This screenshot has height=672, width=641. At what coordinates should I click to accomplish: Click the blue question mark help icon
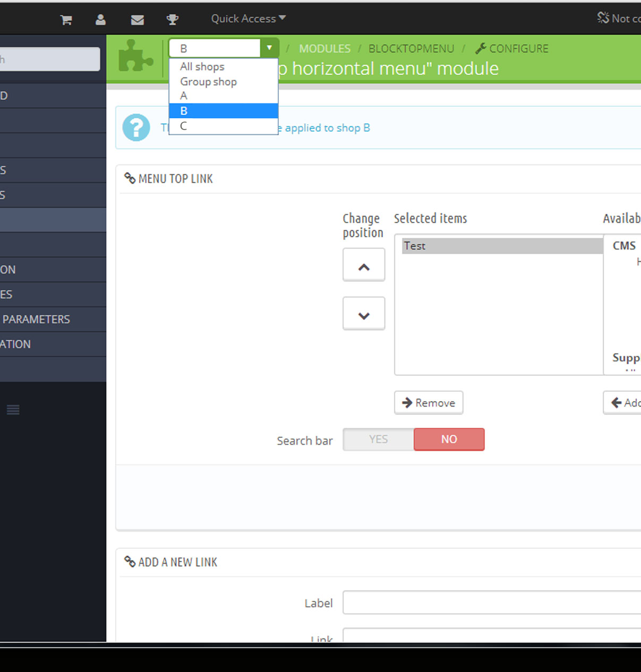136,127
